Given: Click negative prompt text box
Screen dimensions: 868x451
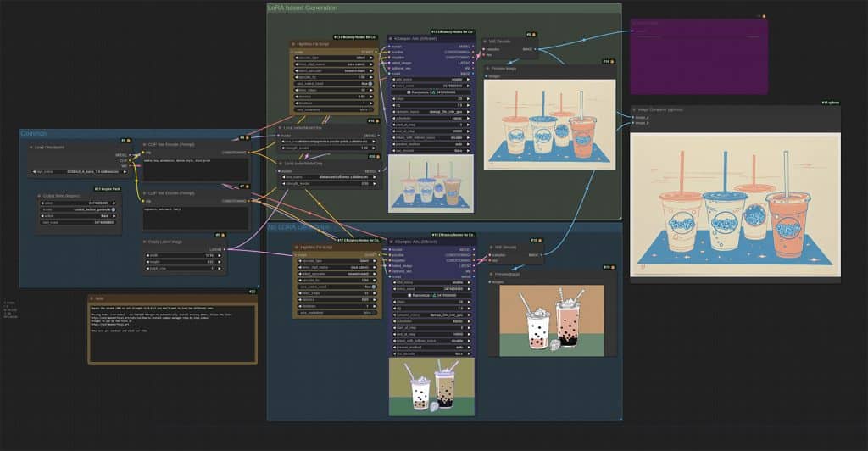Looking at the screenshot, I should pos(196,218).
